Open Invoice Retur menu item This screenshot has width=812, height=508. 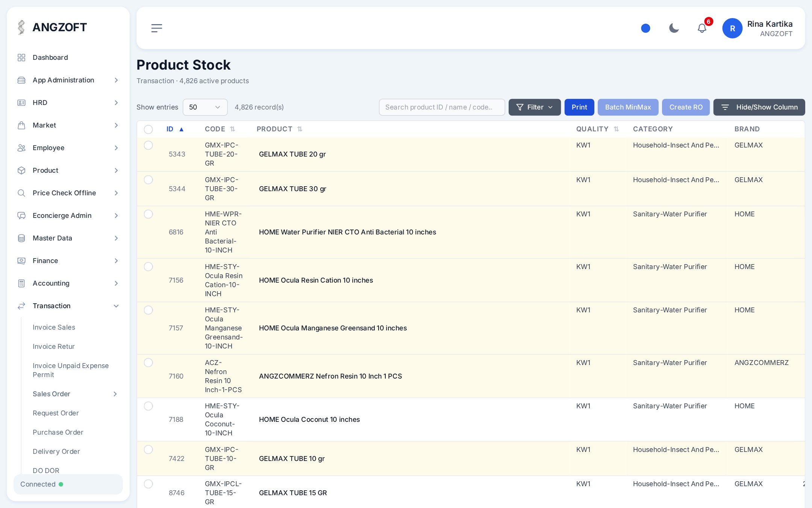pos(54,347)
